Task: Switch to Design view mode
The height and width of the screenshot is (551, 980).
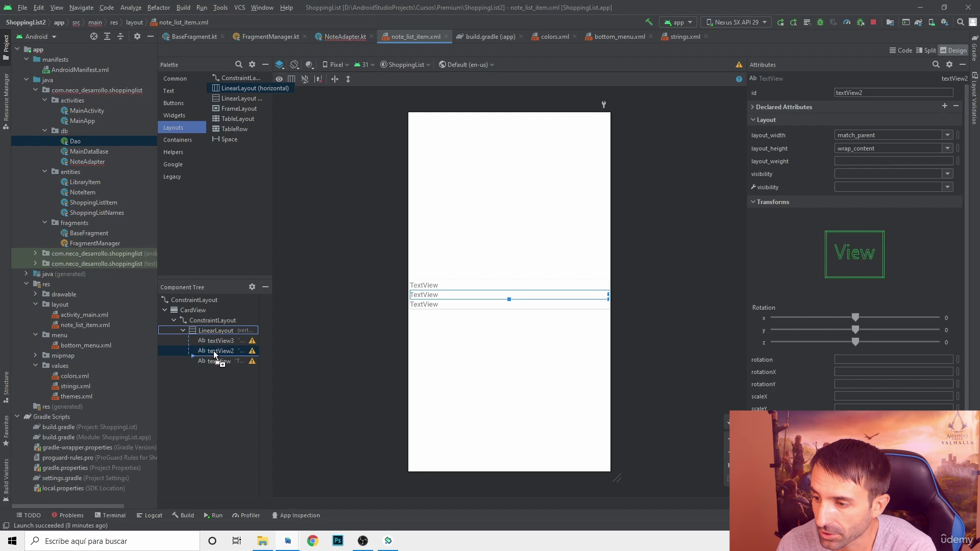Action: (953, 50)
